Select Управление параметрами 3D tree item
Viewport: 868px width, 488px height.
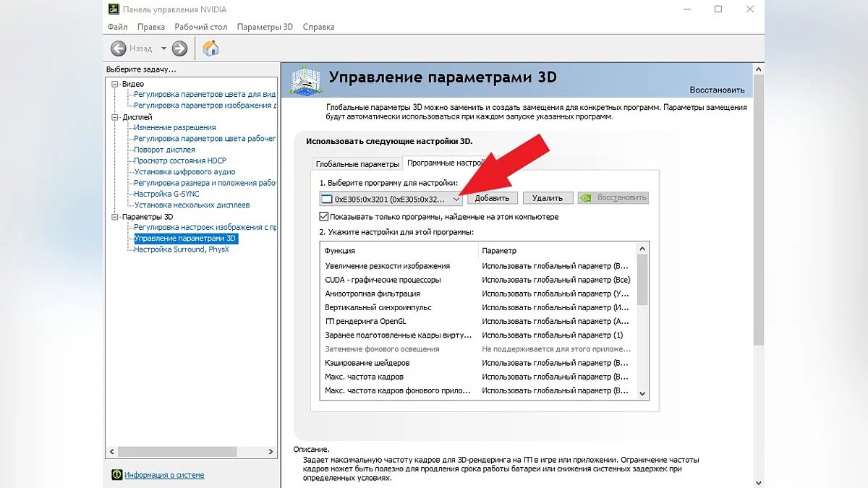(186, 239)
